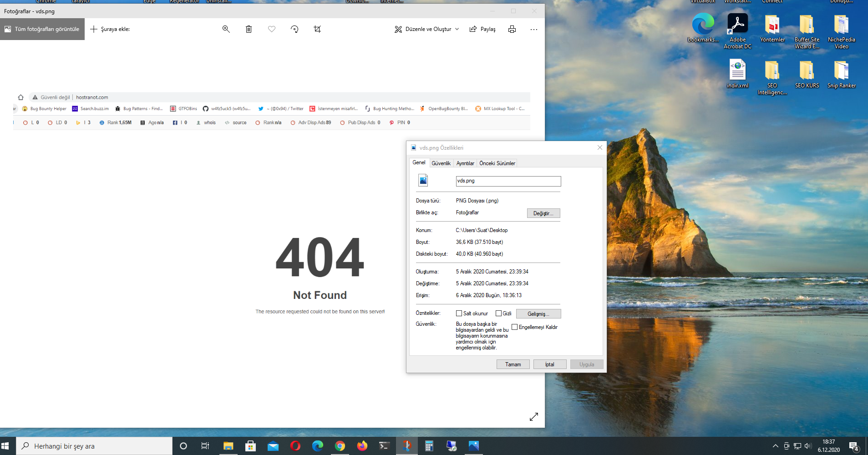Screen dimensions: 868x455
Task: Open the three-dot more options menu in Photos
Action: click(534, 30)
